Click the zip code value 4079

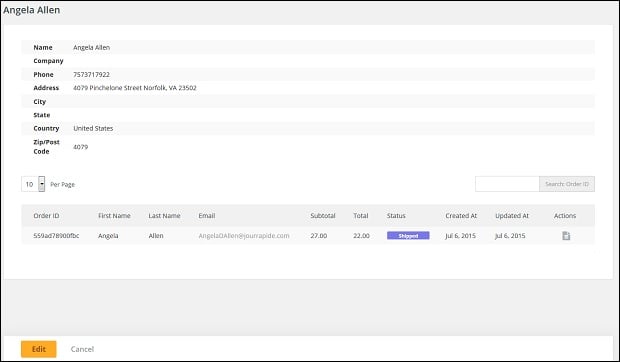tap(81, 147)
